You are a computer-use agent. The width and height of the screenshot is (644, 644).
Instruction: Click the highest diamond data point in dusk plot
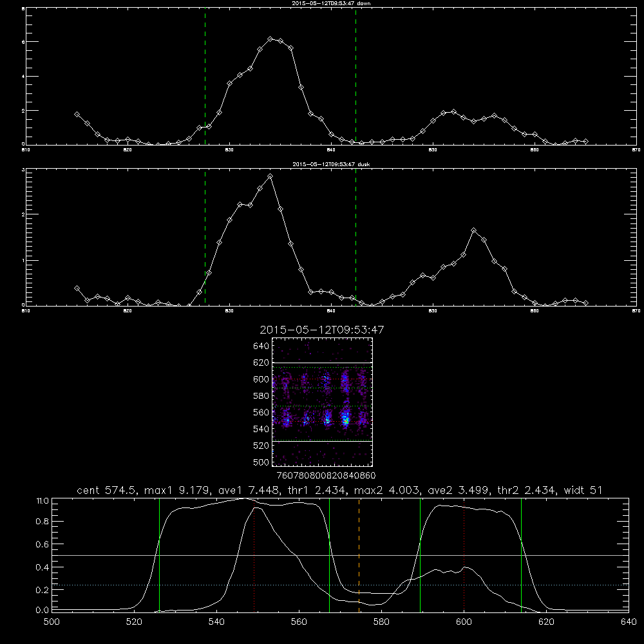tap(270, 176)
